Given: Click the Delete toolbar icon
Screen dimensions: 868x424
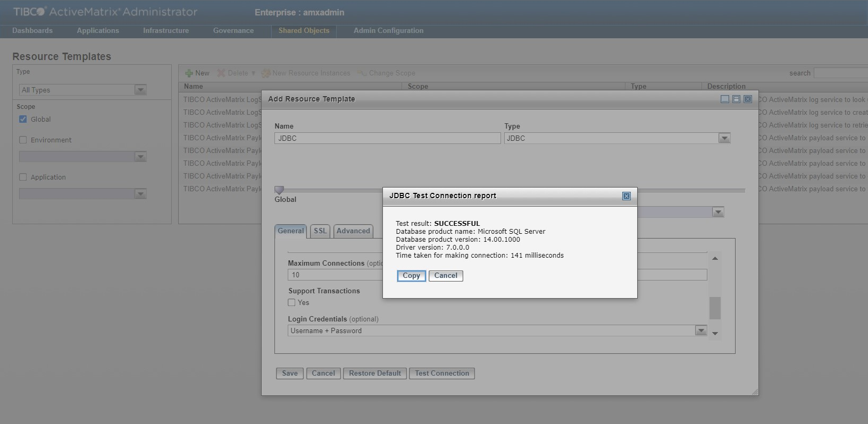Looking at the screenshot, I should (221, 73).
